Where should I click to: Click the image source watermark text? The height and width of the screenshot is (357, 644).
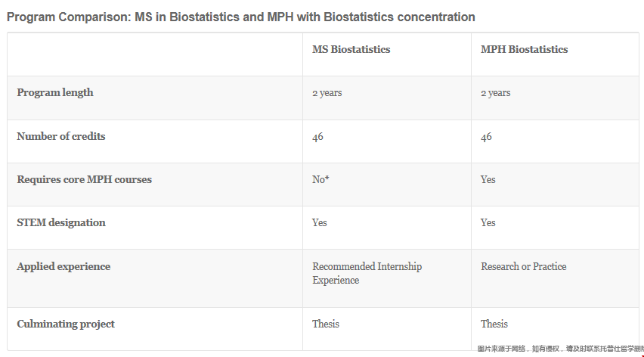tap(559, 349)
